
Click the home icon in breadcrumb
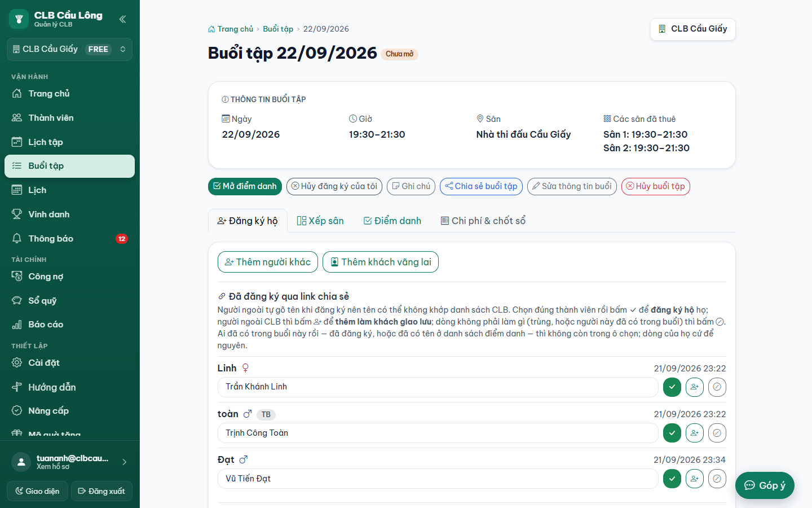pyautogui.click(x=211, y=29)
